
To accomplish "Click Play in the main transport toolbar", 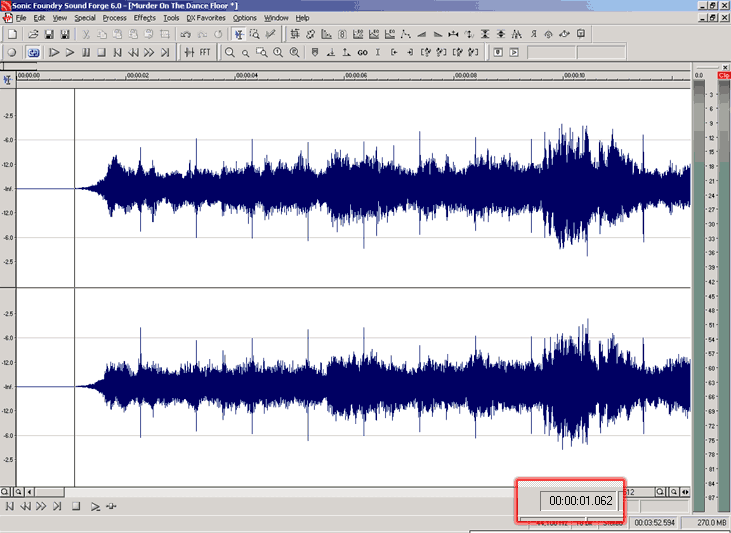I will [70, 52].
